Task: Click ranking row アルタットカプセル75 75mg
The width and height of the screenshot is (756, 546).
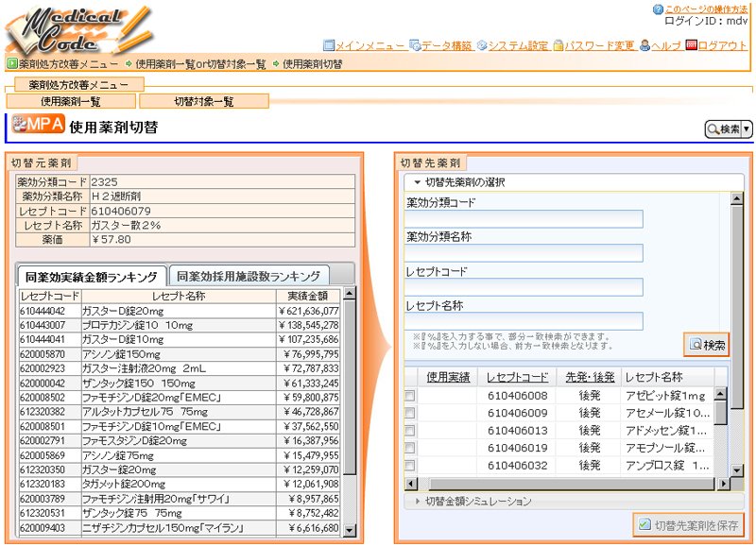Action: tap(180, 412)
